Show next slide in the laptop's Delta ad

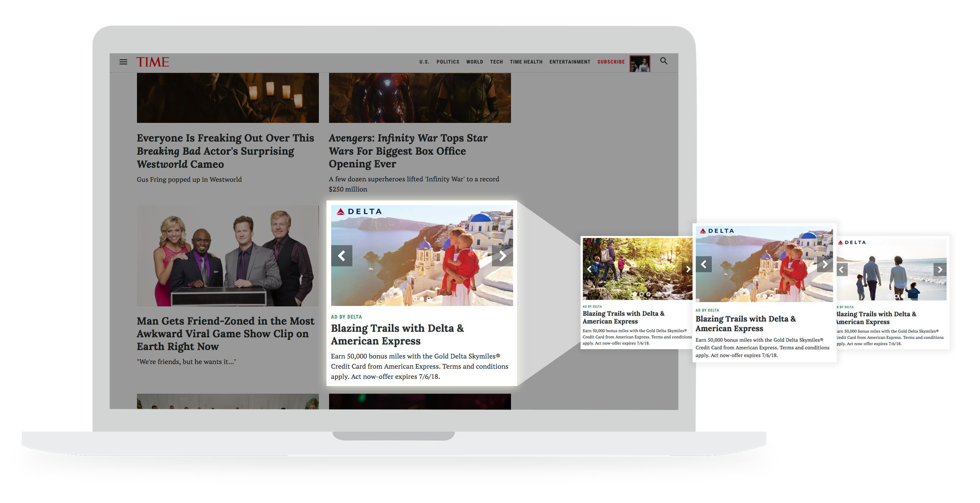(x=502, y=256)
